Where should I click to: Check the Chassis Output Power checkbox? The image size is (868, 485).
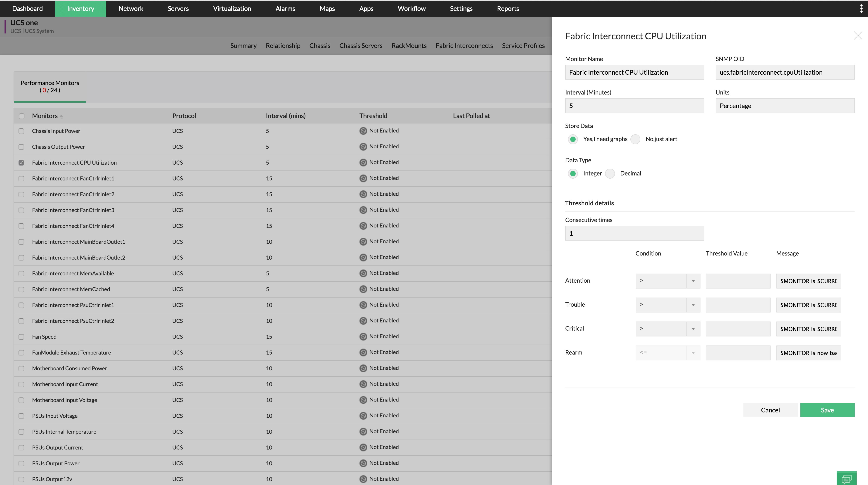[x=21, y=147]
